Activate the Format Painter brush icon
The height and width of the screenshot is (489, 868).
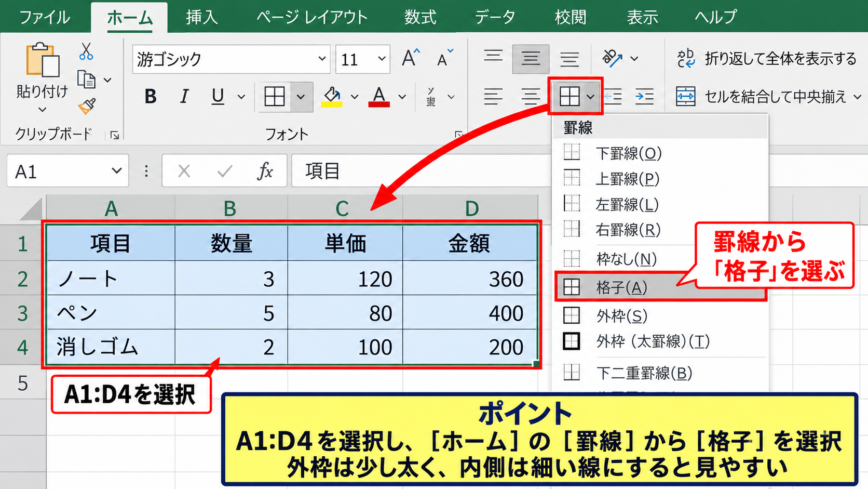point(87,106)
